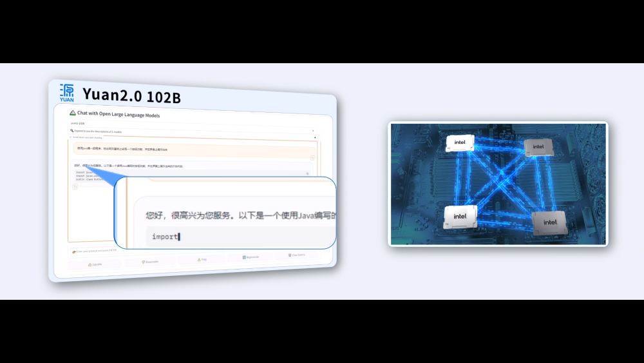The height and width of the screenshot is (363, 644).
Task: Click the Yuan2.0 102B title heading
Action: (131, 96)
